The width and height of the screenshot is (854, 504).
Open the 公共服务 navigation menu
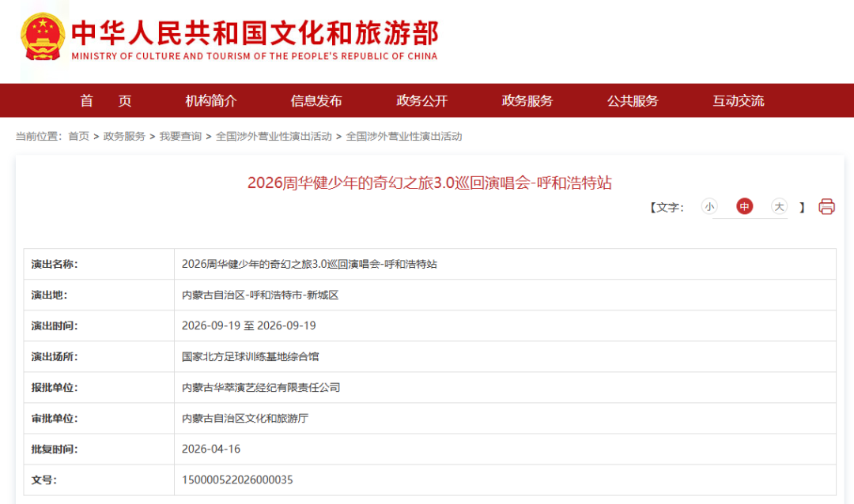tap(633, 100)
